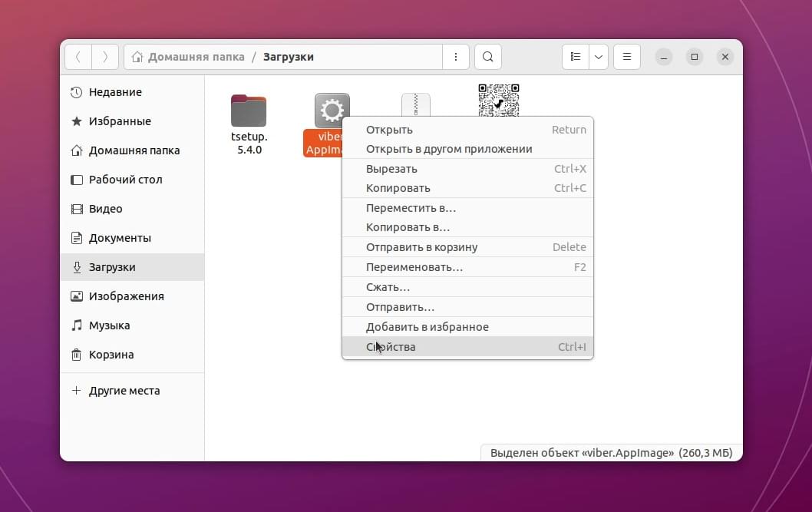Open Документы in the sidebar
The image size is (812, 512).
coord(132,238)
